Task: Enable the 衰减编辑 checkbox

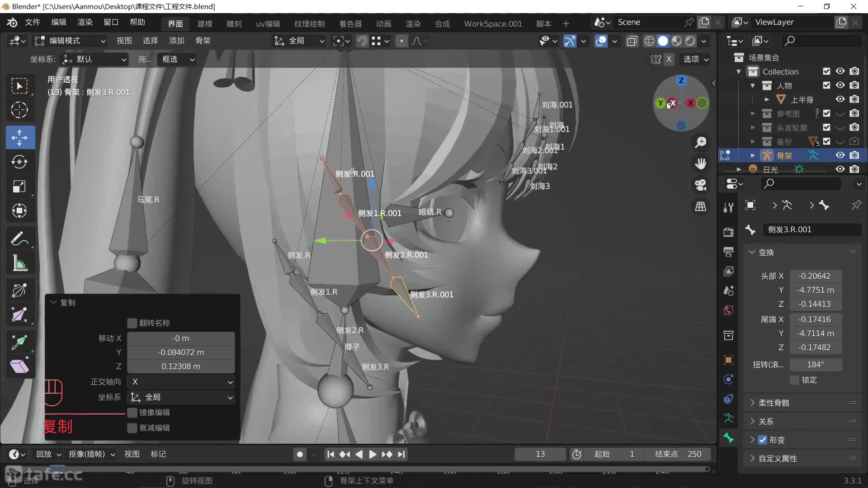Action: pos(132,428)
